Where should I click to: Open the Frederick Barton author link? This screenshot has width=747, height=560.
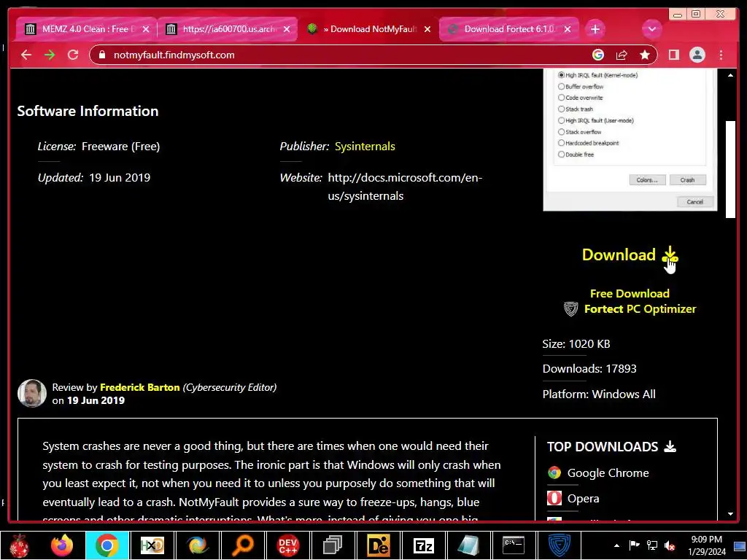pyautogui.click(x=139, y=388)
